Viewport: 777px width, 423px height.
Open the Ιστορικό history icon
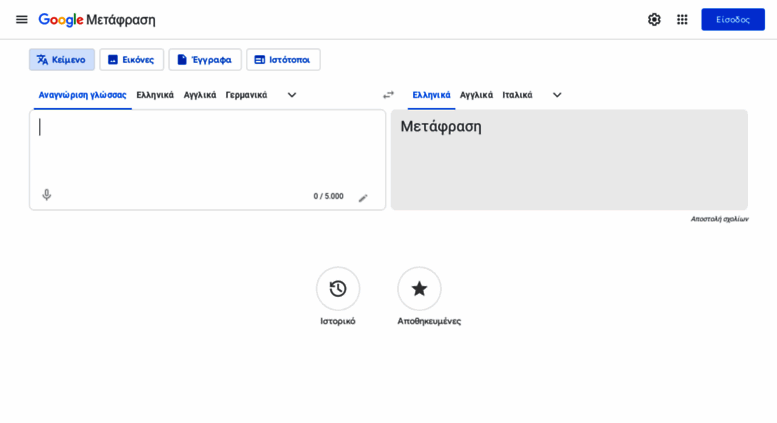pos(338,288)
